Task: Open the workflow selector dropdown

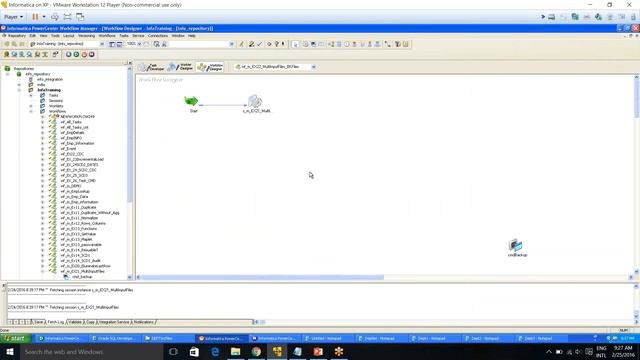Action: [313, 67]
